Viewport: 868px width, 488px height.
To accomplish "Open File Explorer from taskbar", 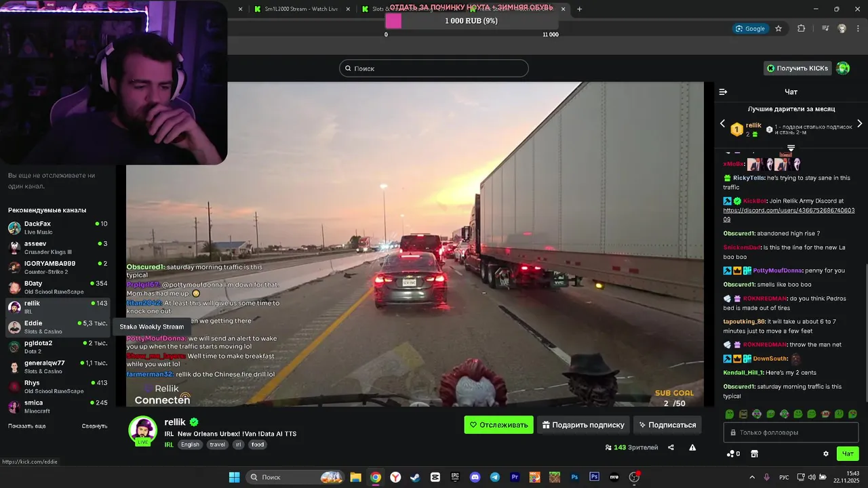I will tap(355, 477).
